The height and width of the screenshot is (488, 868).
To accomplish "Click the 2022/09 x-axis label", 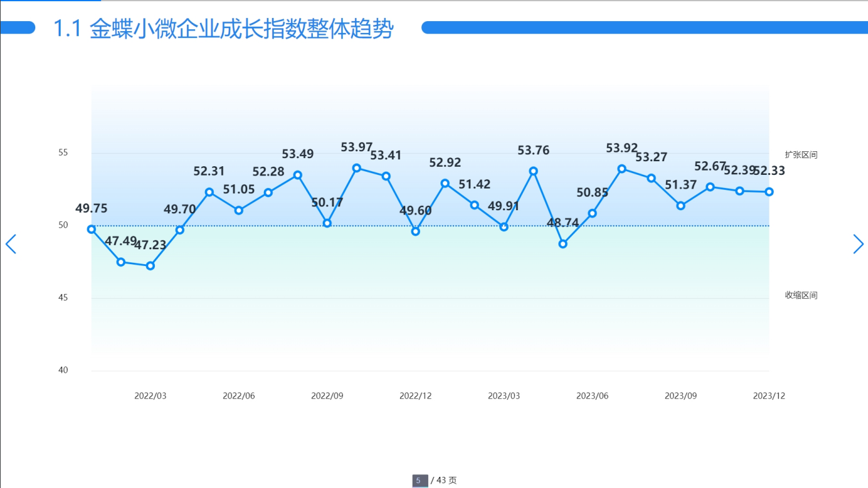I will click(x=327, y=396).
